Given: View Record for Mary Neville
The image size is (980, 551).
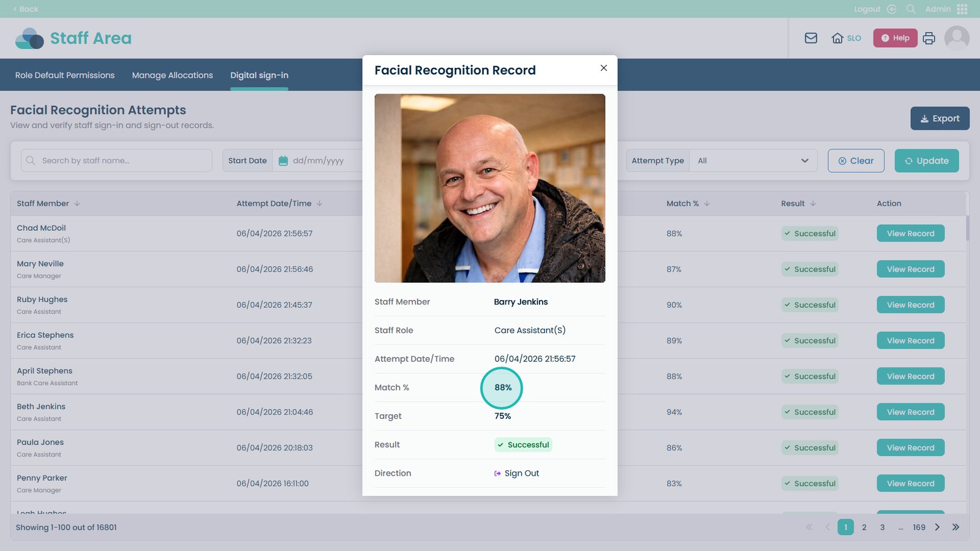Looking at the screenshot, I should click(x=910, y=269).
